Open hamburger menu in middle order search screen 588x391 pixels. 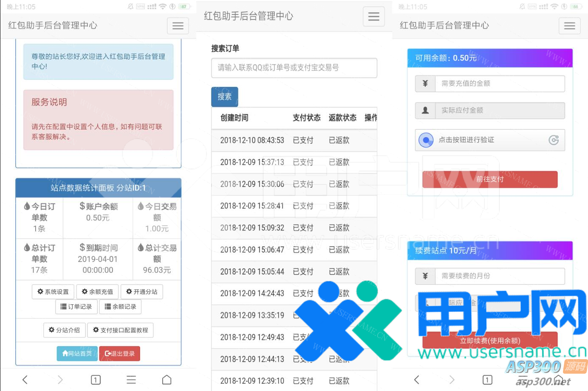[374, 17]
